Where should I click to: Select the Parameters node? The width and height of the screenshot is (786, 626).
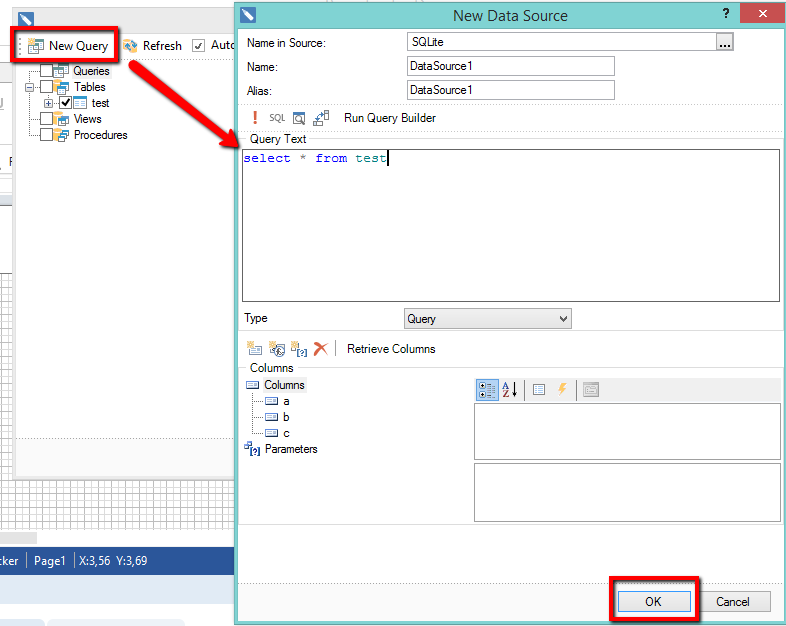tap(291, 449)
